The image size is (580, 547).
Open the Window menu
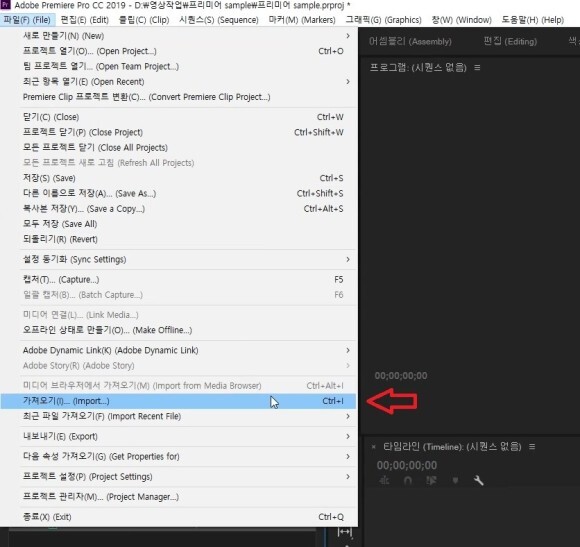462,20
